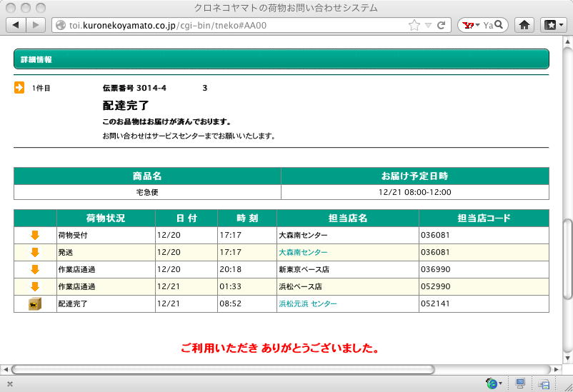
Task: Click the 1件目 label
Action: (41, 88)
